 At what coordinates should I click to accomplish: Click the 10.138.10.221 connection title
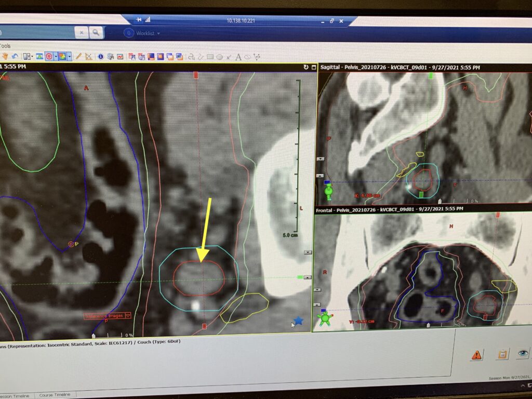(241, 21)
